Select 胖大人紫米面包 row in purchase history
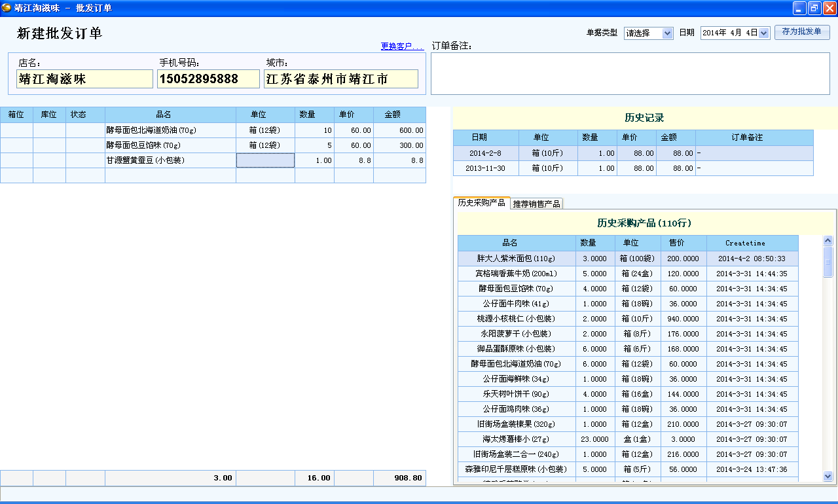Viewport: 838px width, 504px height. pos(516,259)
